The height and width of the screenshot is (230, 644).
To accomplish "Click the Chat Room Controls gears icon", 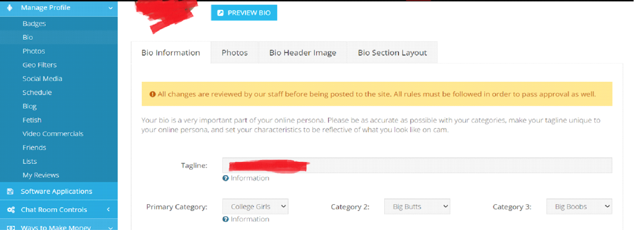I will click(x=11, y=210).
